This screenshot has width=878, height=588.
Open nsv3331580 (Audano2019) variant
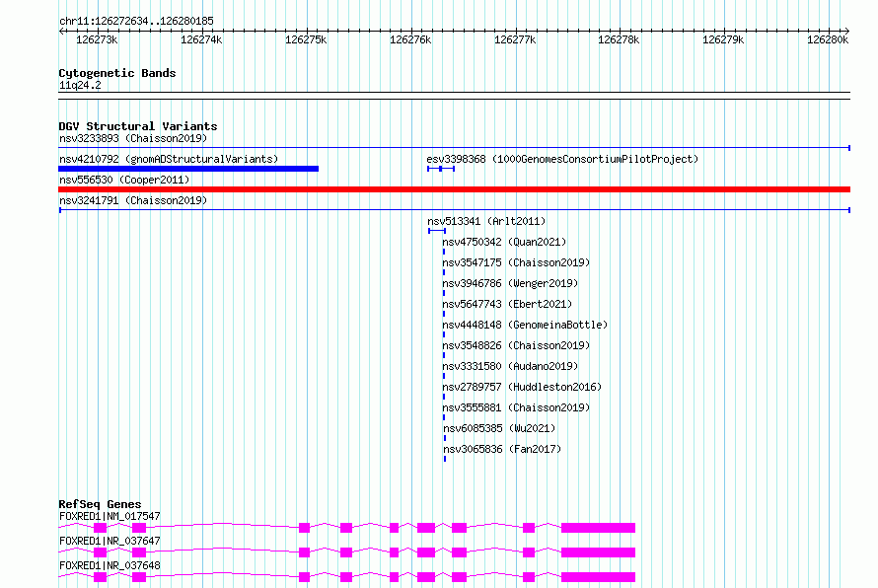(x=510, y=366)
